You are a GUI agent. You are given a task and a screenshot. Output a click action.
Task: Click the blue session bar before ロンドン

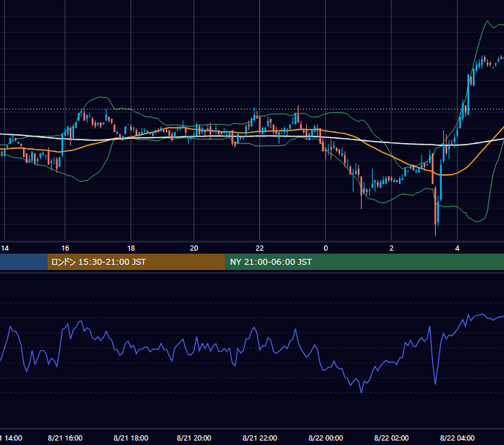coord(24,262)
